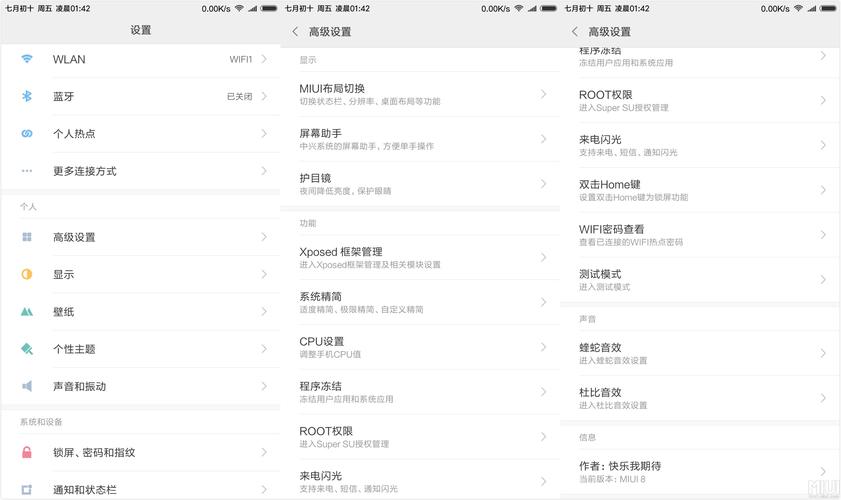The height and width of the screenshot is (500, 841).
Task: Tap subtitle 夜间降低亮度，保护眼睛
Action: click(345, 191)
